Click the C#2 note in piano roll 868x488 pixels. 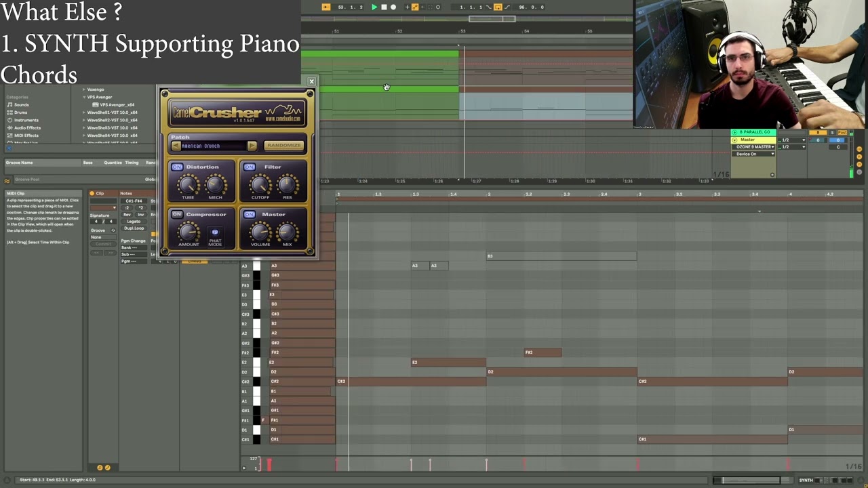point(412,382)
